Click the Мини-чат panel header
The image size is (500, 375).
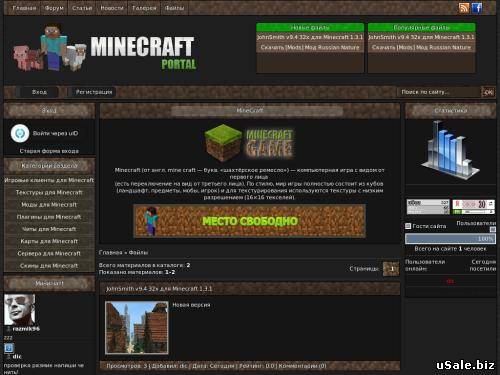tap(49, 284)
